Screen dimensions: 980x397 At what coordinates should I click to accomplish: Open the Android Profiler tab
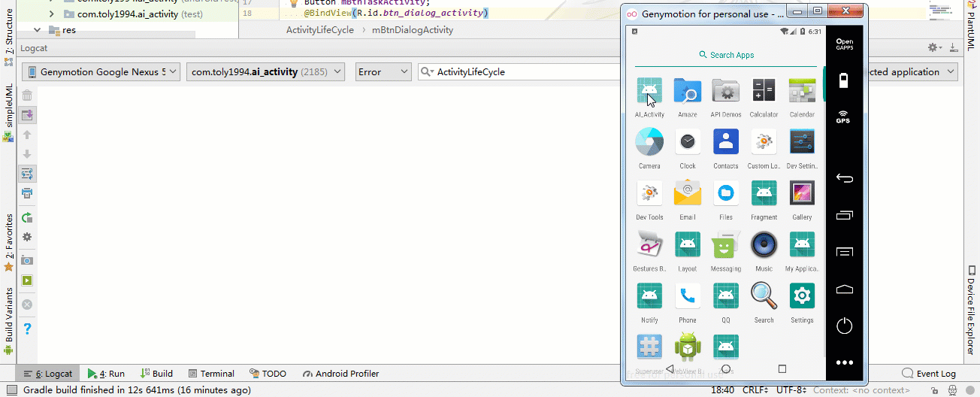[x=341, y=374]
